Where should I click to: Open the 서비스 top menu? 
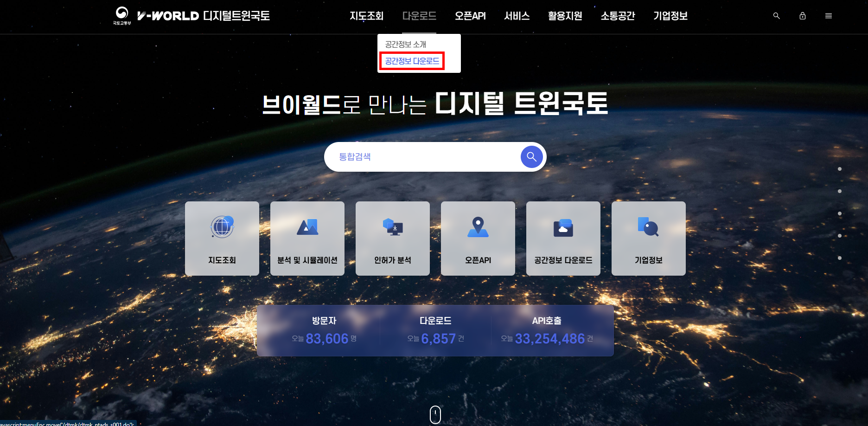517,16
